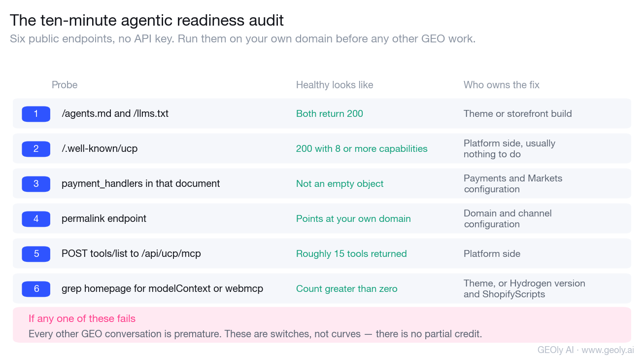Click the blue number 3 badge
The width and height of the screenshot is (644, 357).
[x=36, y=184]
